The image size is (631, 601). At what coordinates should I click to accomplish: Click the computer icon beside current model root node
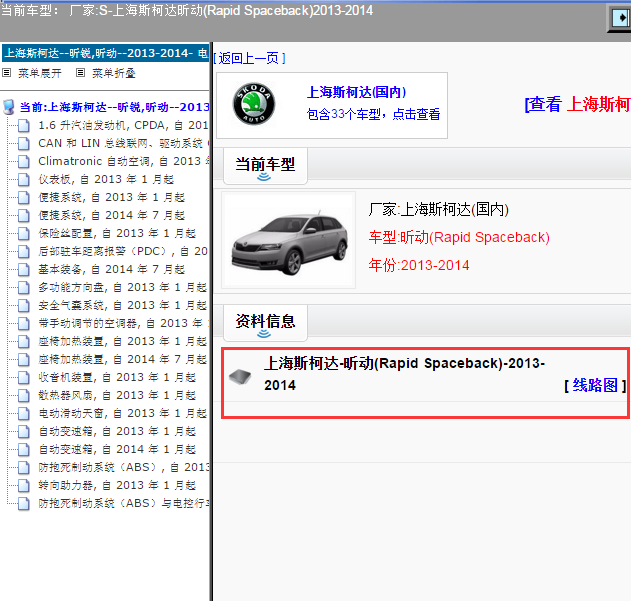click(9, 107)
